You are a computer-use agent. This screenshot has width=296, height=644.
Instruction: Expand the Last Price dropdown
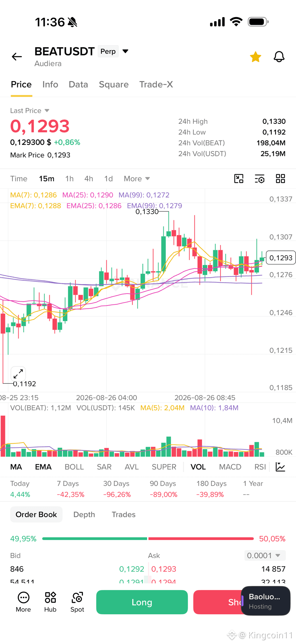[47, 111]
